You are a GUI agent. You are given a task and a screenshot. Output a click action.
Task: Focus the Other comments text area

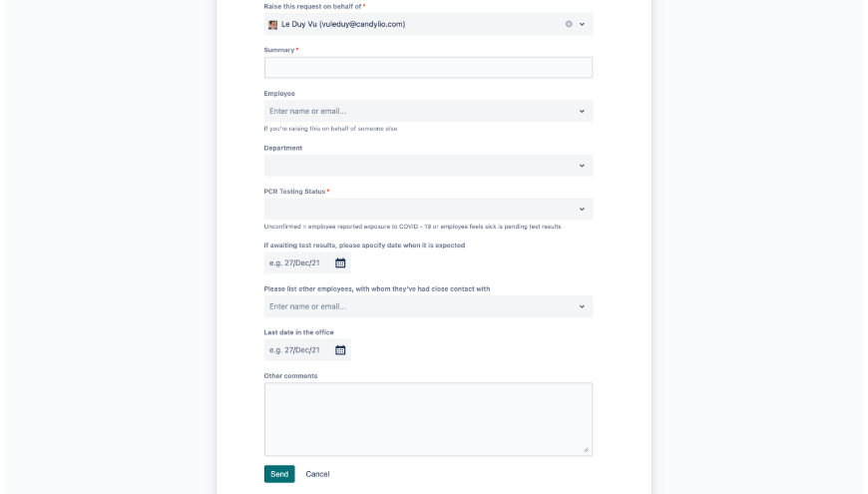pos(428,419)
